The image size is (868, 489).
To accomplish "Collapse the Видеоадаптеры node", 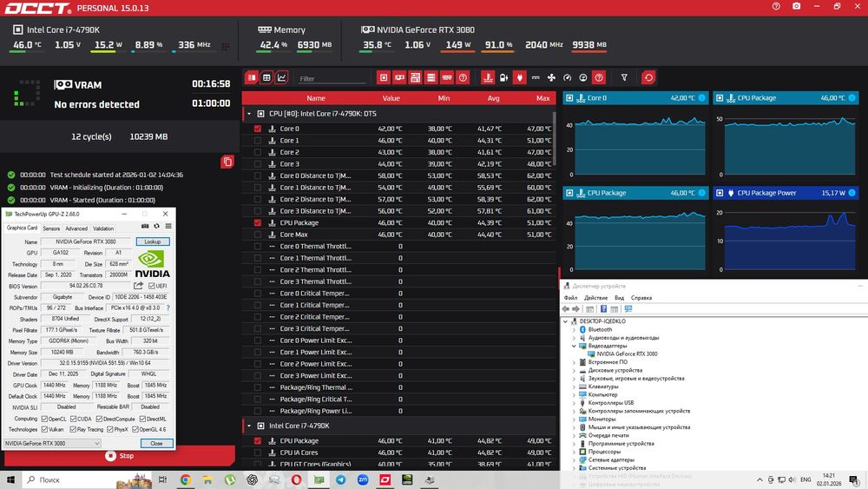I will (574, 346).
